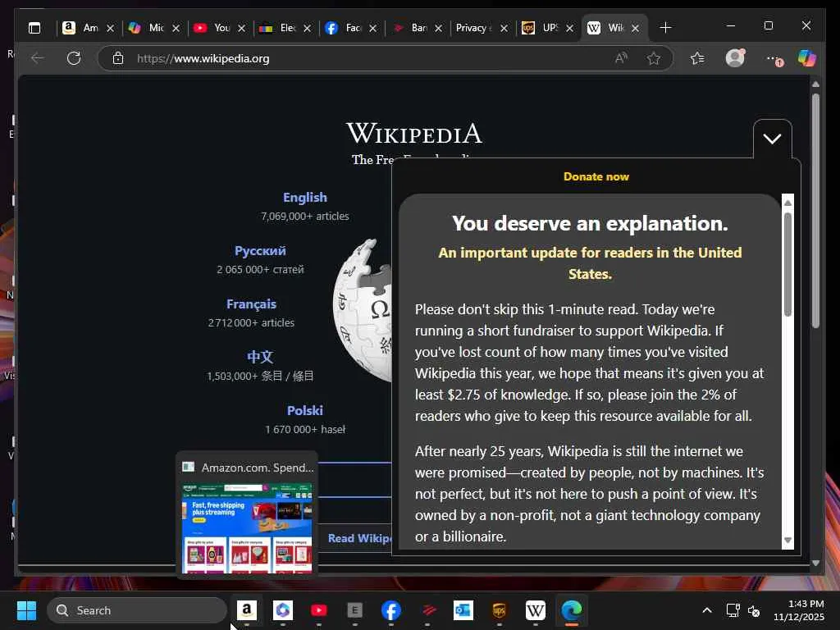Open a new browser tab
Viewport: 840px width, 630px height.
tap(665, 27)
